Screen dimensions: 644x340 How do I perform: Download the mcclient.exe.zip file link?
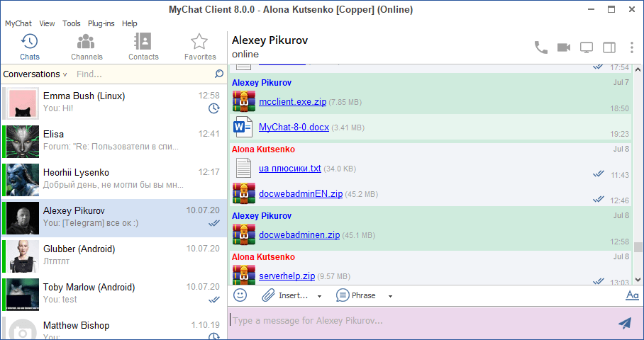click(x=292, y=102)
